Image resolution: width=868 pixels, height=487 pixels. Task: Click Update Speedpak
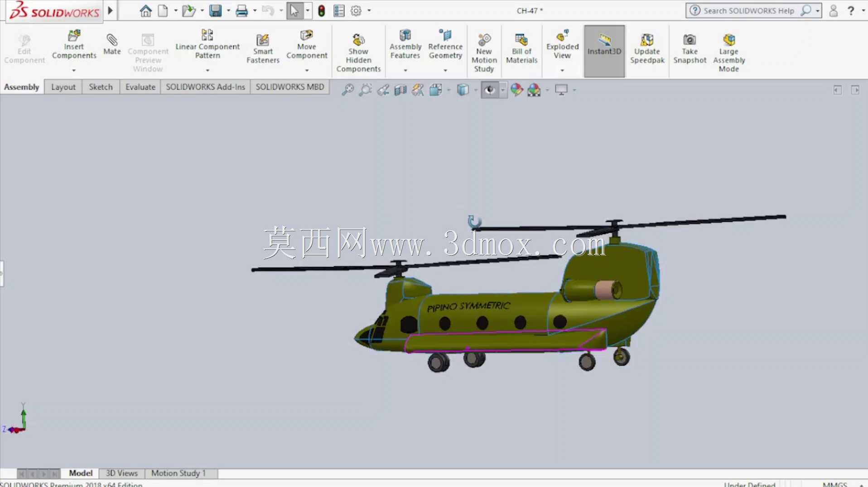tap(647, 49)
